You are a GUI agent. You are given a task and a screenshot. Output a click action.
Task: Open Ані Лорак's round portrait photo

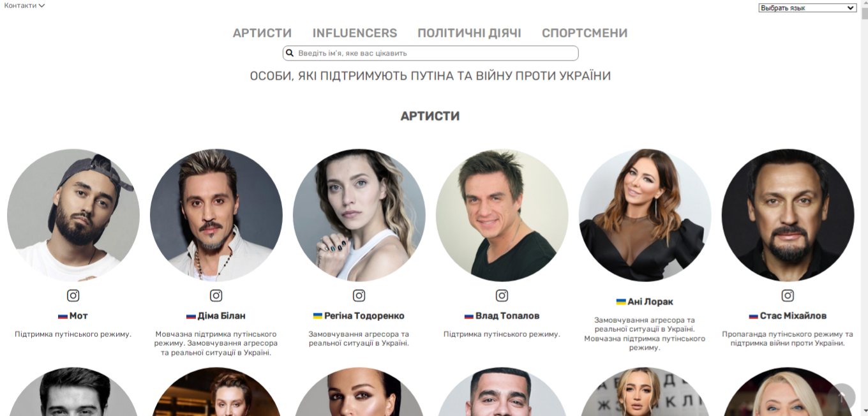coord(645,216)
